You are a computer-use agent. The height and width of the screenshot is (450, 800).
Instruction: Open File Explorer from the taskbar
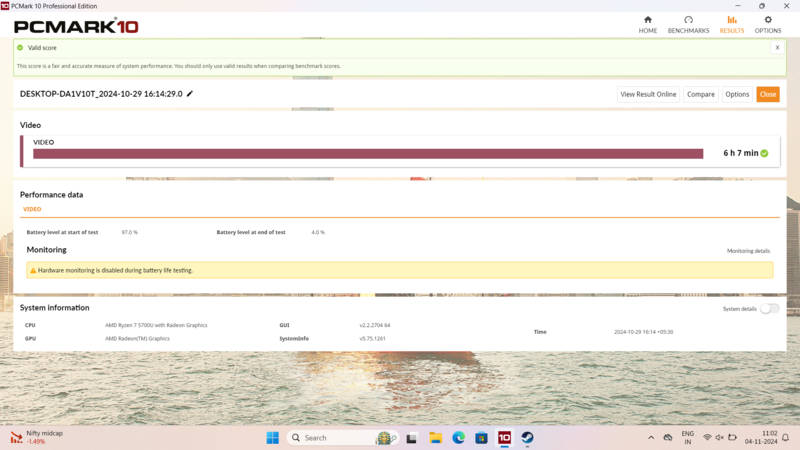click(435, 438)
